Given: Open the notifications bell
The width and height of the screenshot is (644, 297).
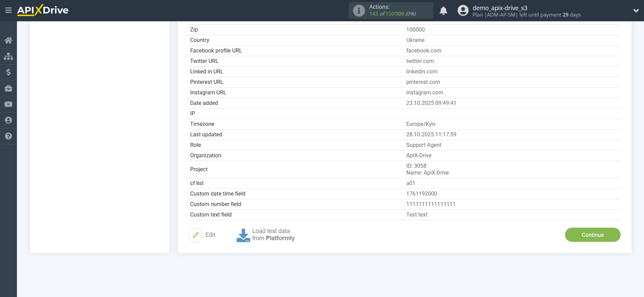Looking at the screenshot, I should coord(443,10).
